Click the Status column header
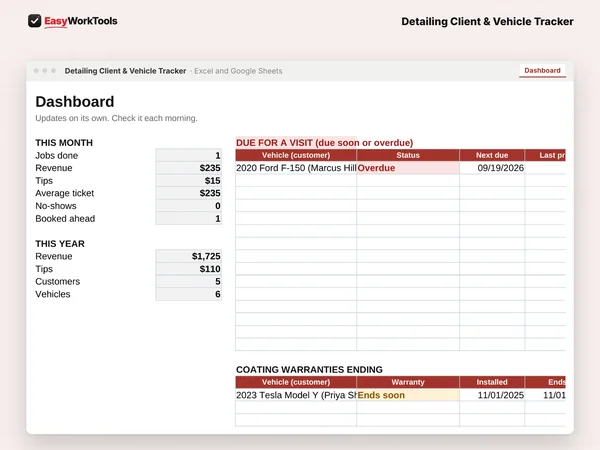This screenshot has height=450, width=600. [408, 155]
